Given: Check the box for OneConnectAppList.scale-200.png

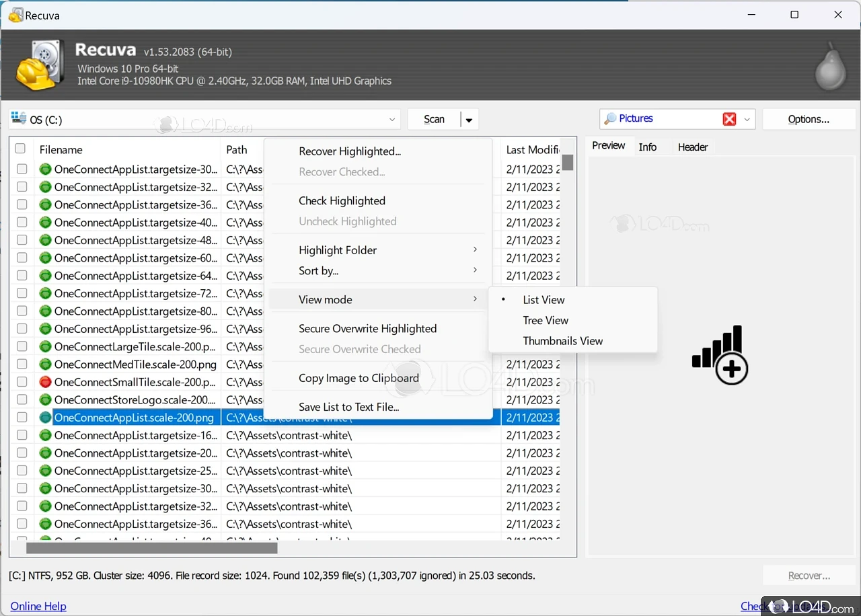Looking at the screenshot, I should coord(22,418).
